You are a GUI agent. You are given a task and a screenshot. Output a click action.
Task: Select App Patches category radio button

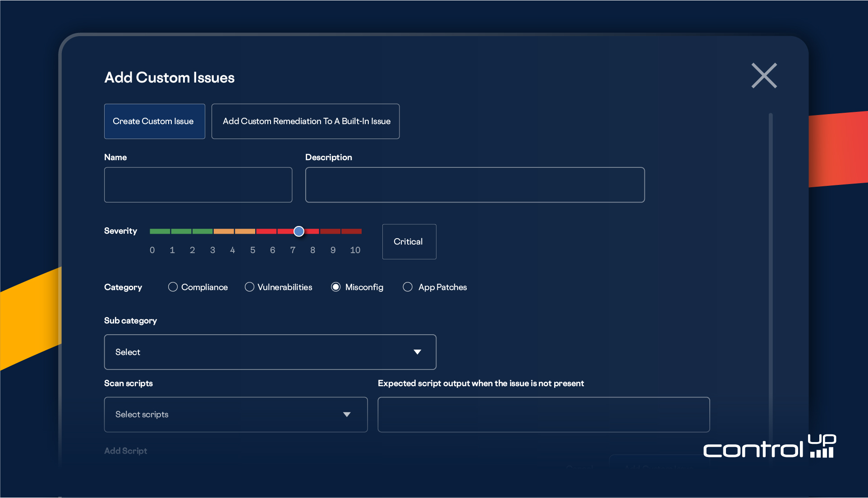tap(408, 287)
